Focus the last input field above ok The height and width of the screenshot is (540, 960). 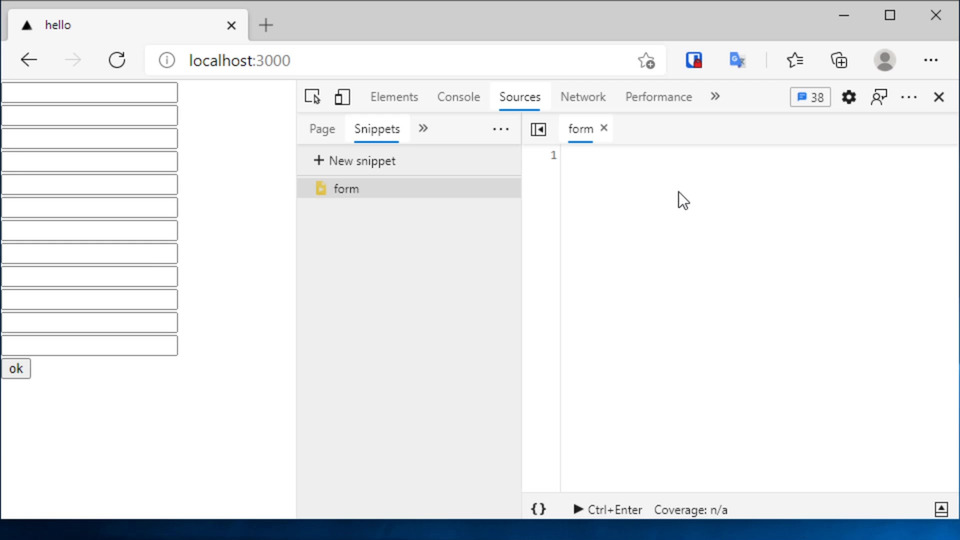click(89, 345)
